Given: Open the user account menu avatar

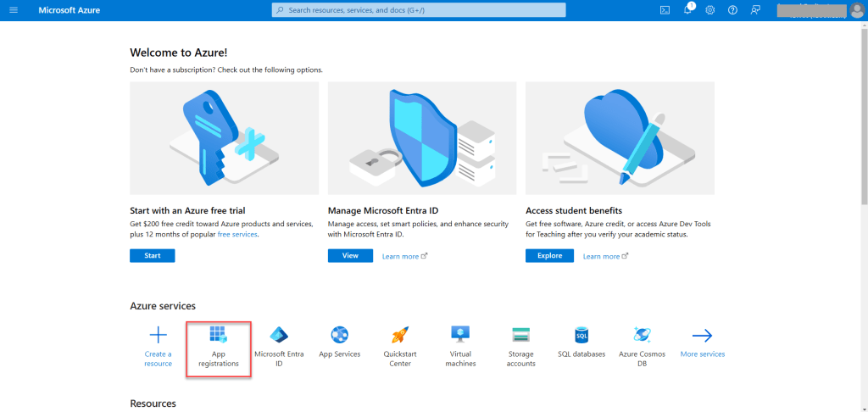Looking at the screenshot, I should (x=857, y=10).
